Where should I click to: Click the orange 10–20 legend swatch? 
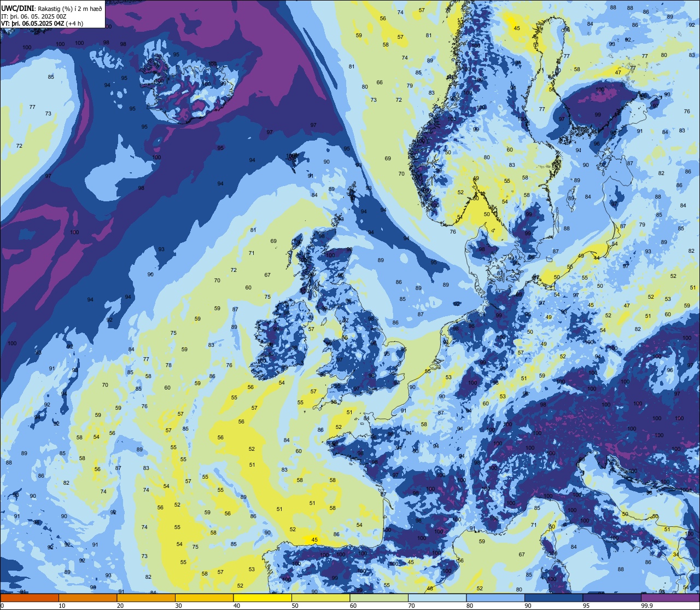[87, 598]
